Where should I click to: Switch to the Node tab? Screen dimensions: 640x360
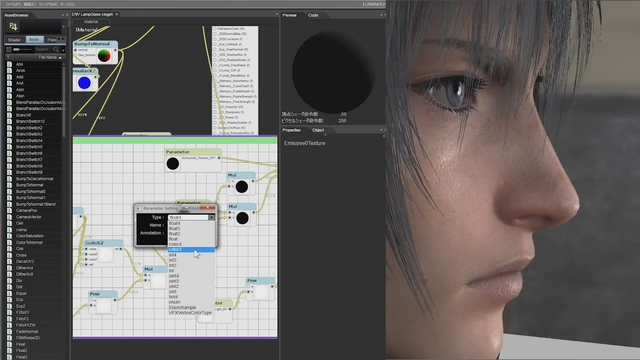point(34,40)
